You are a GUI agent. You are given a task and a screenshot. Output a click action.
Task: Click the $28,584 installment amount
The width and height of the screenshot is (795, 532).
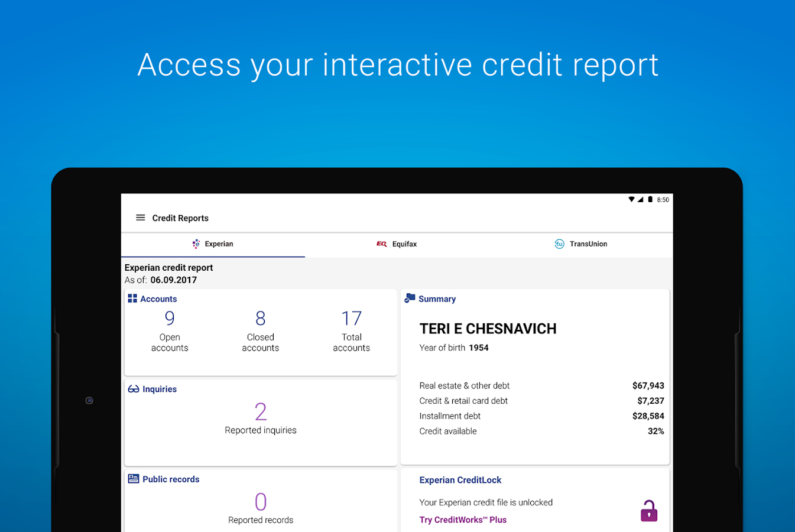point(648,416)
